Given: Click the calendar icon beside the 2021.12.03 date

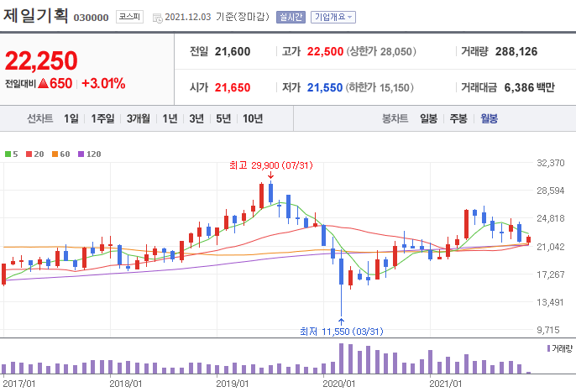Looking at the screenshot, I should tap(157, 18).
